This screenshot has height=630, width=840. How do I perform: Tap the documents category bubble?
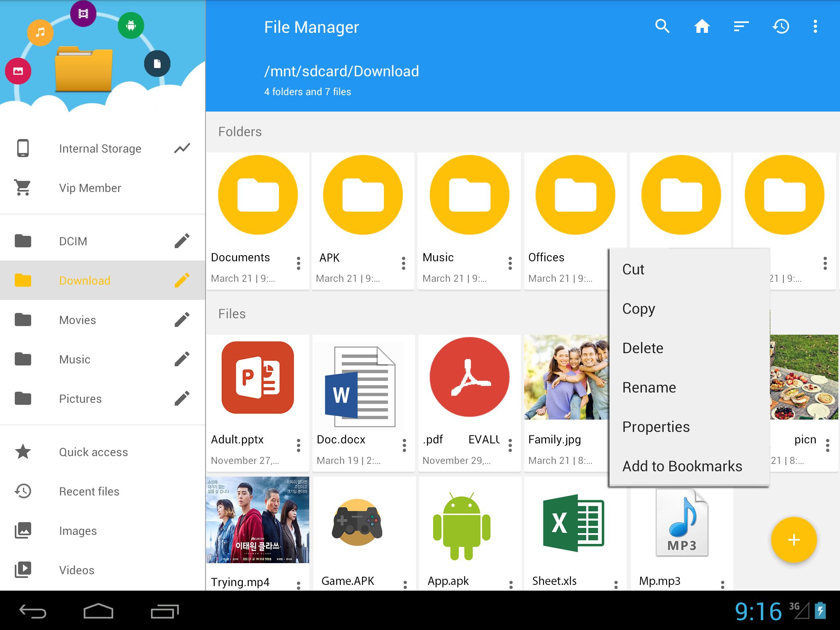[x=157, y=64]
